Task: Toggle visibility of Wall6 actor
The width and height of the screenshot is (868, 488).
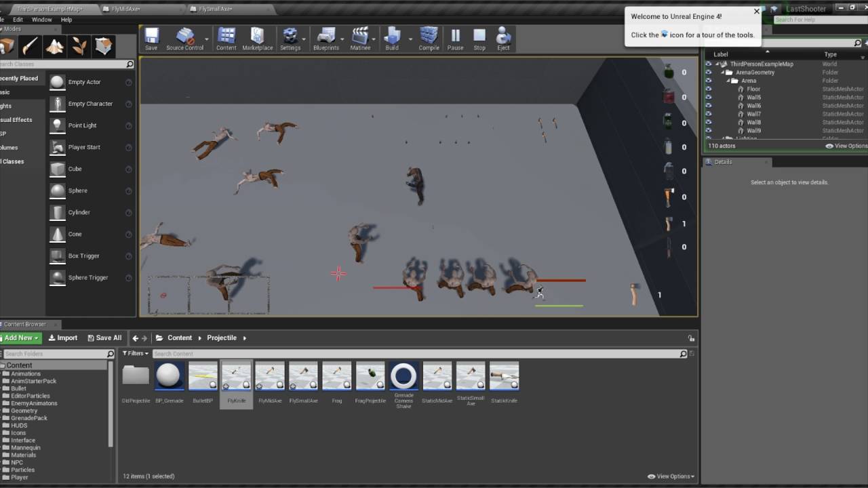Action: pos(709,106)
